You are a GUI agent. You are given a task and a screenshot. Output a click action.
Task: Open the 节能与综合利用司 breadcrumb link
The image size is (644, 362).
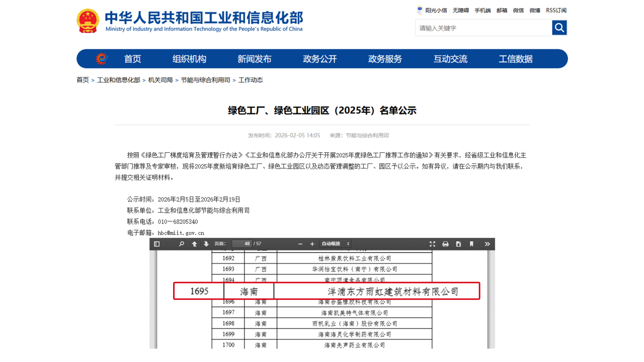(x=205, y=79)
